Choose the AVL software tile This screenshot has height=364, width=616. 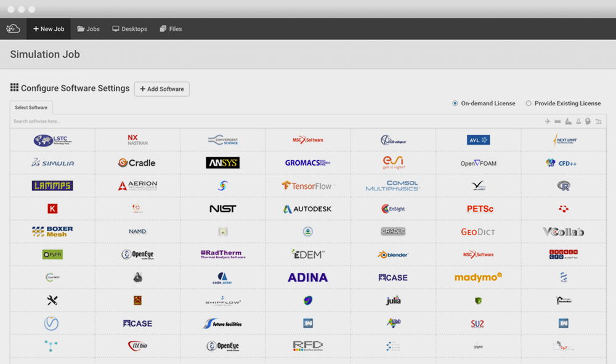(x=478, y=140)
